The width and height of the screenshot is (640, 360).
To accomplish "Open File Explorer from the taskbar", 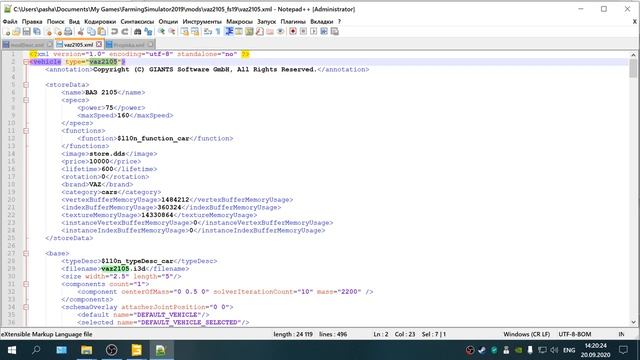I will click(x=87, y=350).
